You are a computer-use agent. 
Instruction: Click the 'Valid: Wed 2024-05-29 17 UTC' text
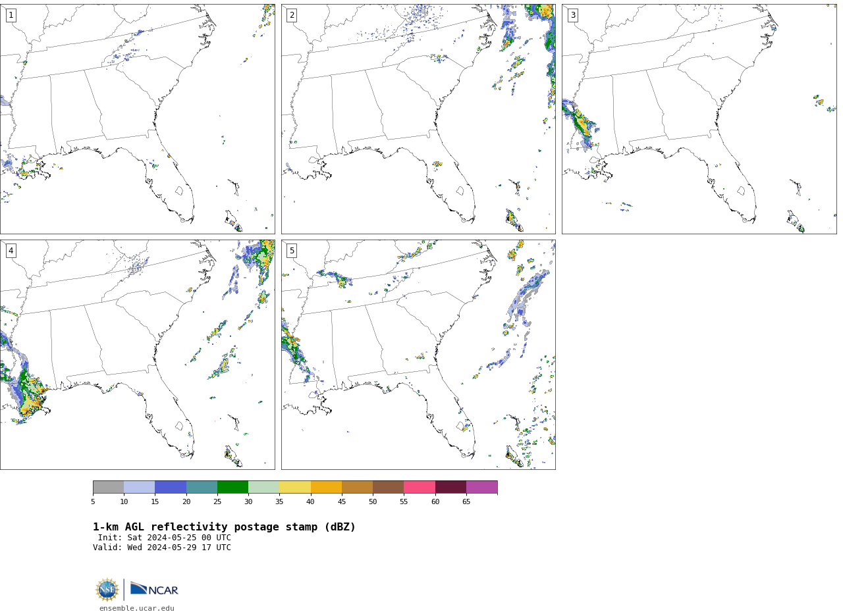162,548
